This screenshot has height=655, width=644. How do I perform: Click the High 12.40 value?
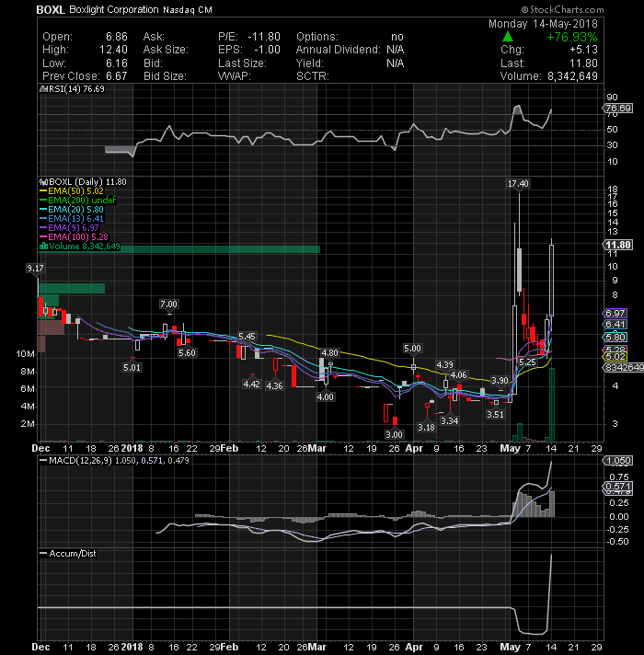pos(113,50)
